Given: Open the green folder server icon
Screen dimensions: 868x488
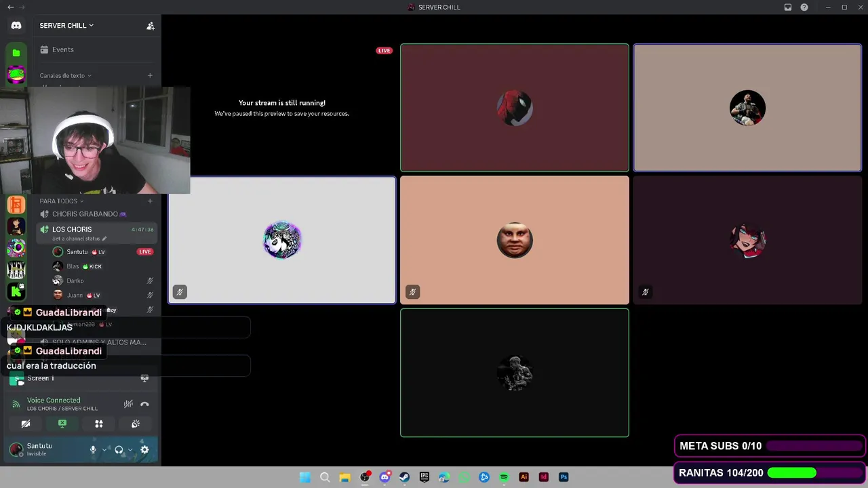Looking at the screenshot, I should pyautogui.click(x=16, y=53).
